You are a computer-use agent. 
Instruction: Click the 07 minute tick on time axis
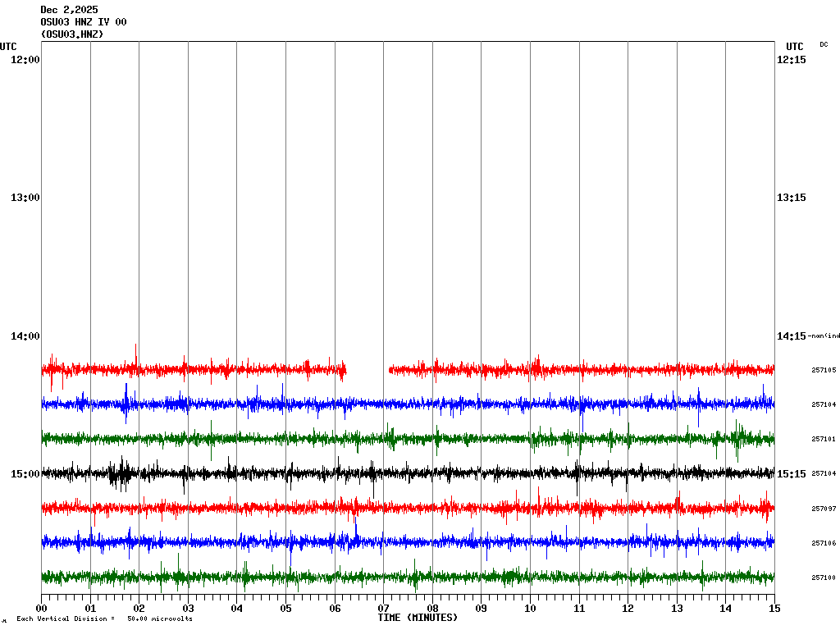[x=383, y=609]
